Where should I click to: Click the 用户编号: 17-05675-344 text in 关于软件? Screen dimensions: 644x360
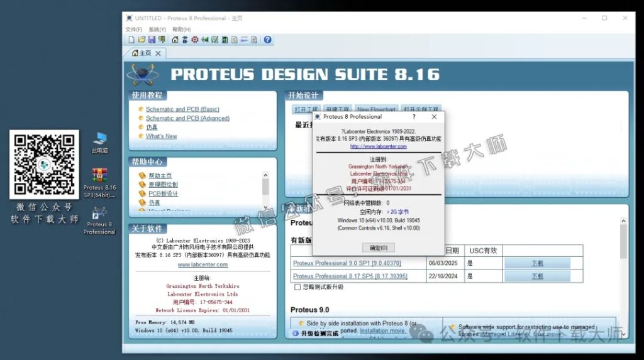click(203, 302)
